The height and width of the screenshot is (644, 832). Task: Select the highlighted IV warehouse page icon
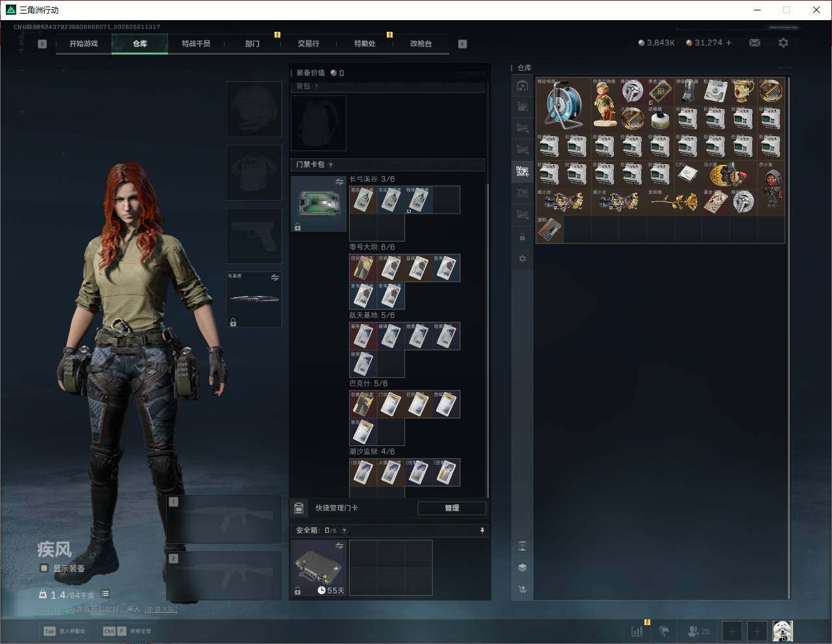[522, 171]
